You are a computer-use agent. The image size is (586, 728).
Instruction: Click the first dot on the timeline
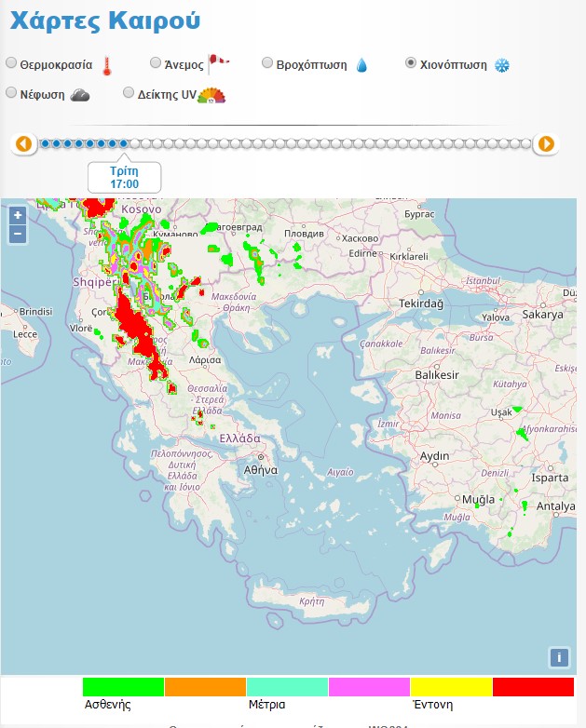coord(45,144)
